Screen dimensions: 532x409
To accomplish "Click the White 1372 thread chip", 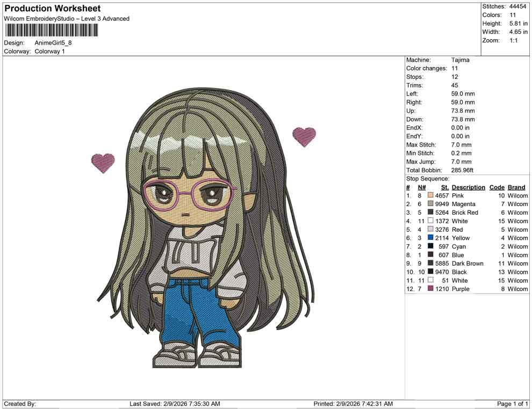I will (430, 221).
